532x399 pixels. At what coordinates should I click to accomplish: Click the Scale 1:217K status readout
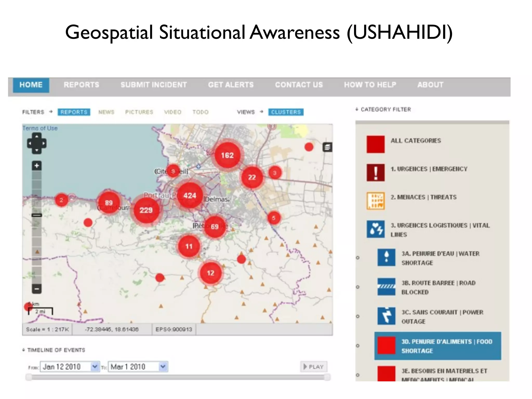pos(47,329)
